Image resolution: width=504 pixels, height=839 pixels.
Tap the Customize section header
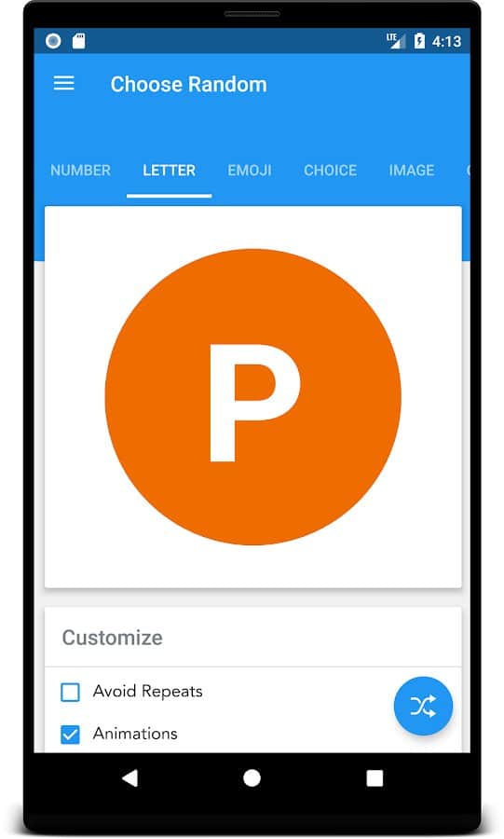pyautogui.click(x=112, y=638)
